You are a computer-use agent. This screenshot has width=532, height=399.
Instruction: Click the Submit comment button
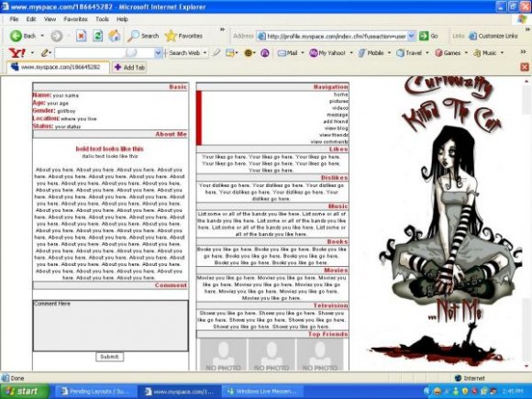tap(109, 357)
